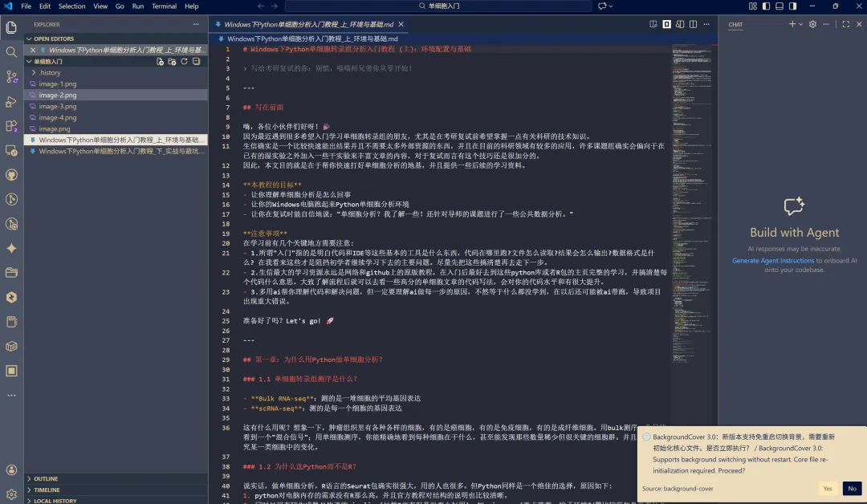This screenshot has height=504, width=867.
Task: Open the Customize Layout icon in title bar
Action: click(753, 6)
